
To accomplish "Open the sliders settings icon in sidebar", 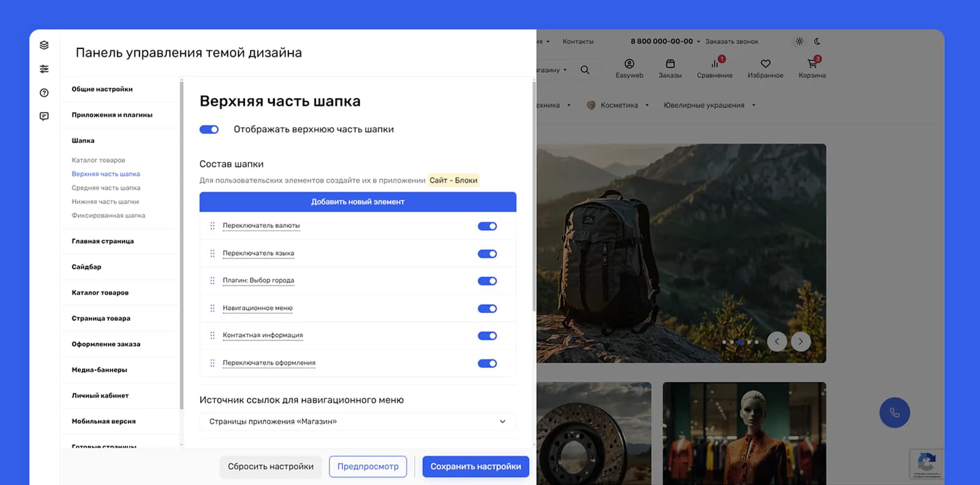I will tap(44, 69).
